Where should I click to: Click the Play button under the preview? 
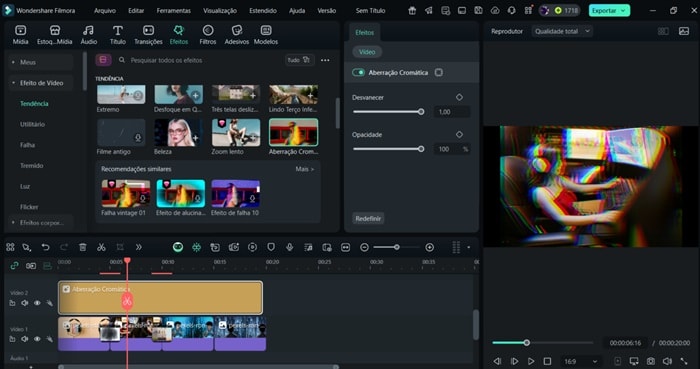(531, 361)
